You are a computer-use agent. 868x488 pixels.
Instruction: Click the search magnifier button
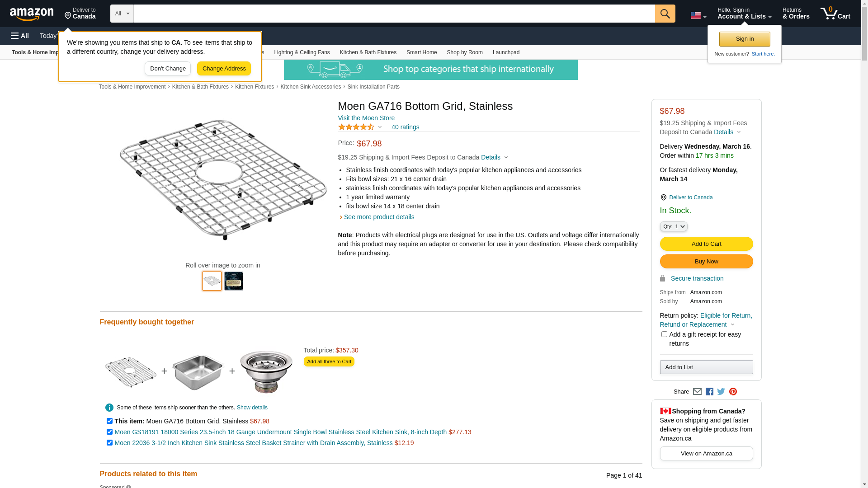tap(665, 14)
